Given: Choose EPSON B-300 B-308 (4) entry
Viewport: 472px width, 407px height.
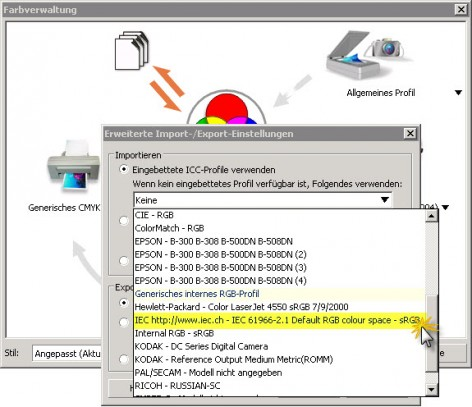Looking at the screenshot, I should tap(279, 280).
